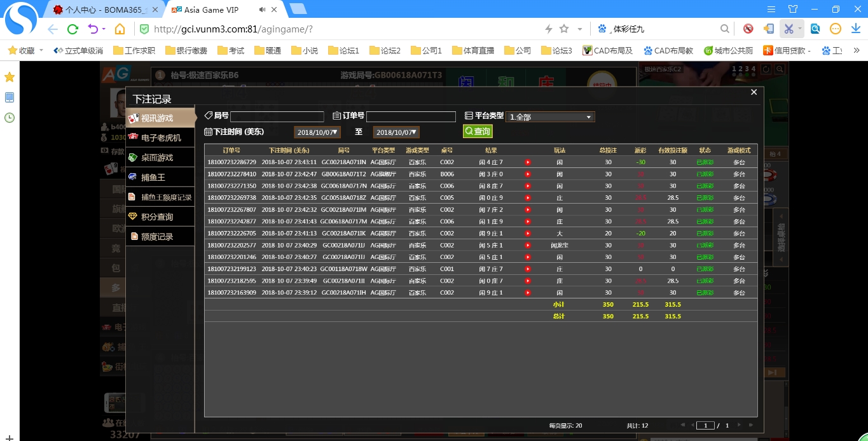Viewport: 868px width, 441px height.
Task: Mute the Asia Game VIP tab
Action: (263, 10)
